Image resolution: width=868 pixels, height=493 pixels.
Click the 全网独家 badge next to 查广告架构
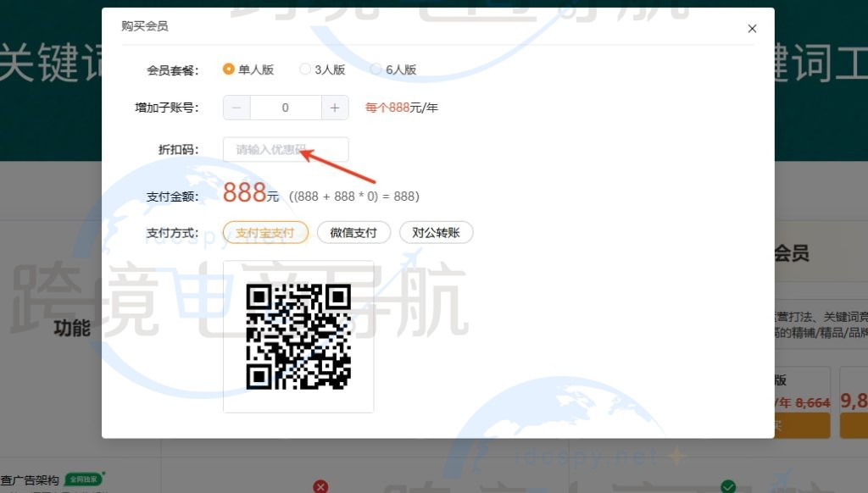[x=85, y=479]
